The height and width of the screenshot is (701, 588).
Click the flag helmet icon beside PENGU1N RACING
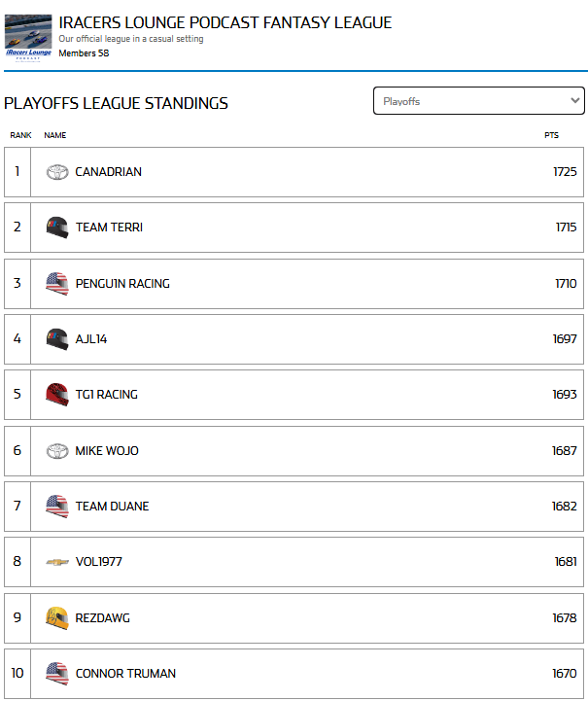click(57, 284)
